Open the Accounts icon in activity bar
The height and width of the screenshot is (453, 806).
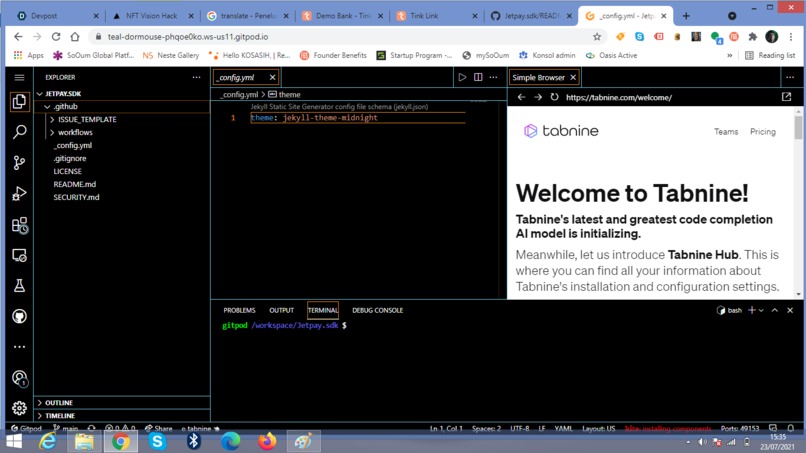20,378
